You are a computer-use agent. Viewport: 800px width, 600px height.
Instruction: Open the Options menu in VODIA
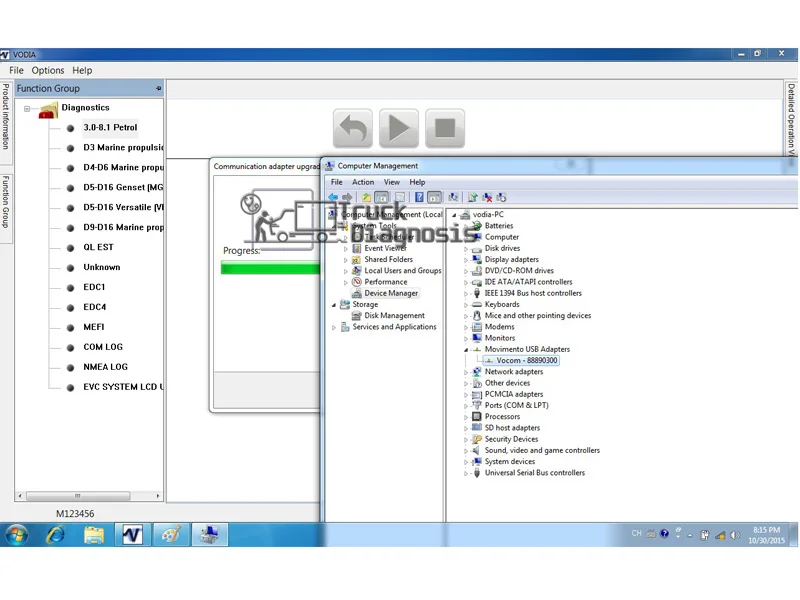[48, 70]
